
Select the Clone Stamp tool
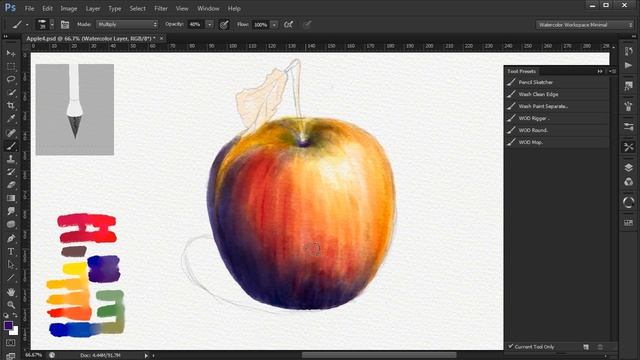(x=11, y=159)
